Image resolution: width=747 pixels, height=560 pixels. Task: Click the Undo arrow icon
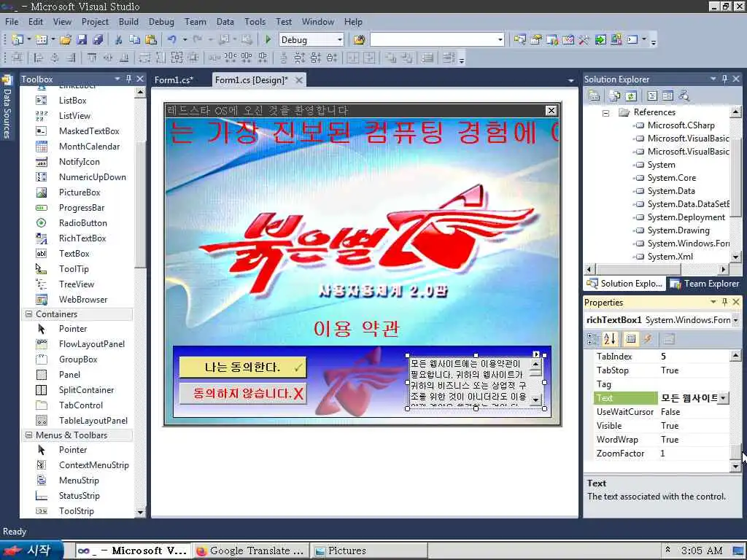(x=172, y=39)
